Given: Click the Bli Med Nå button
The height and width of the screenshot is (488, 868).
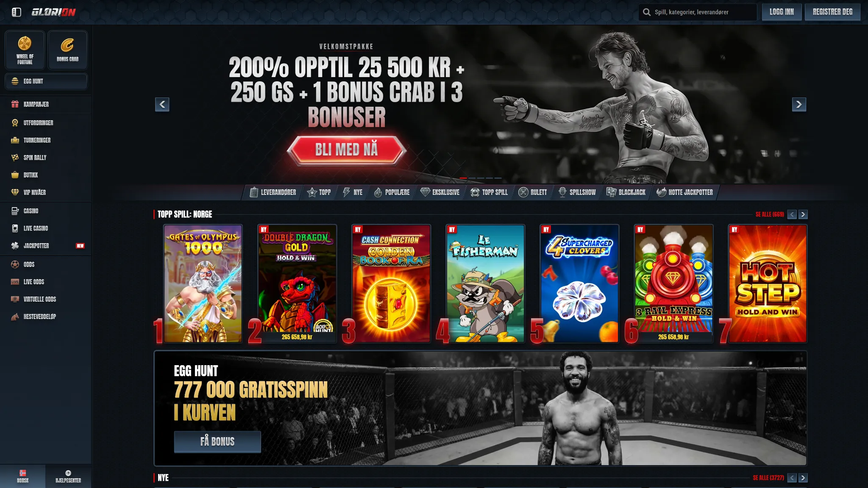Looking at the screenshot, I should pos(347,150).
